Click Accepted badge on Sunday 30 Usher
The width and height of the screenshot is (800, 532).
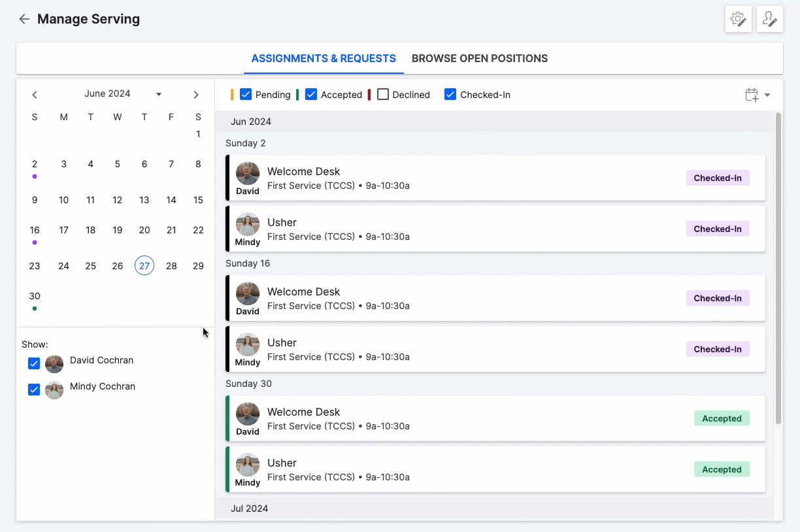[x=722, y=469]
